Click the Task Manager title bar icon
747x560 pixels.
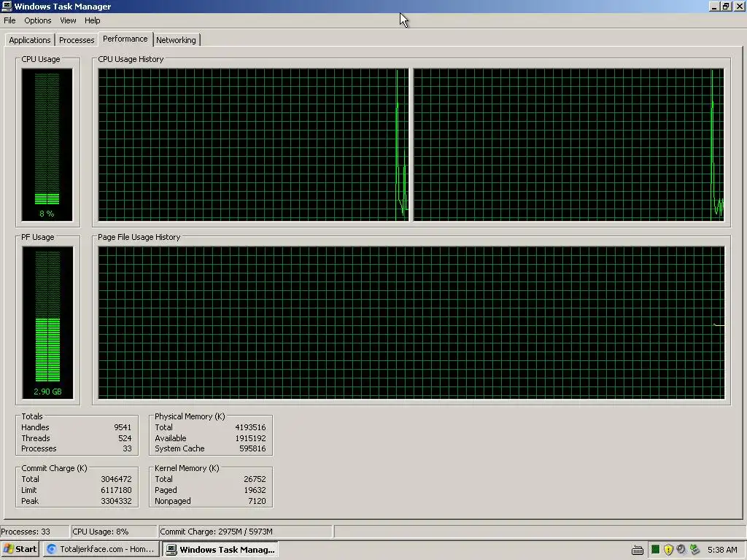(x=7, y=6)
